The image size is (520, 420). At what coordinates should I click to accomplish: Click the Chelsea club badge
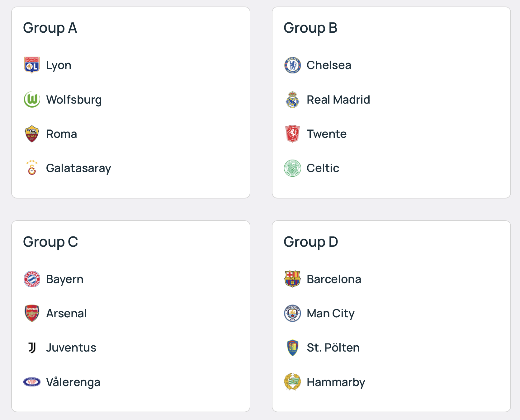[x=292, y=65]
